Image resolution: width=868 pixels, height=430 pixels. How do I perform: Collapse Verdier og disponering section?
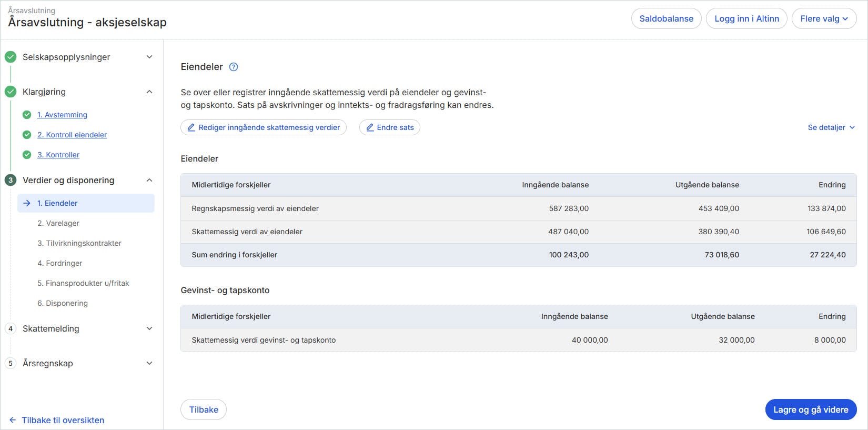click(149, 180)
